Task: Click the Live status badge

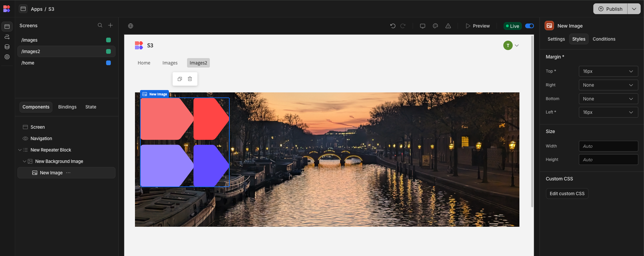Action: pos(512,26)
